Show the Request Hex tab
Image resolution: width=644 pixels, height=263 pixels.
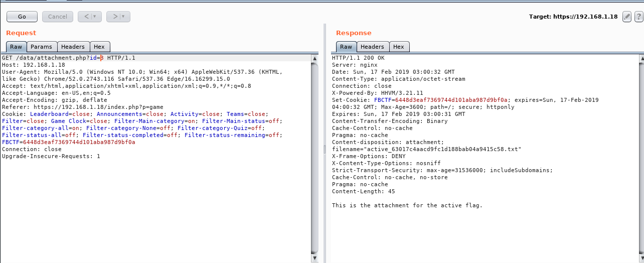coord(99,47)
